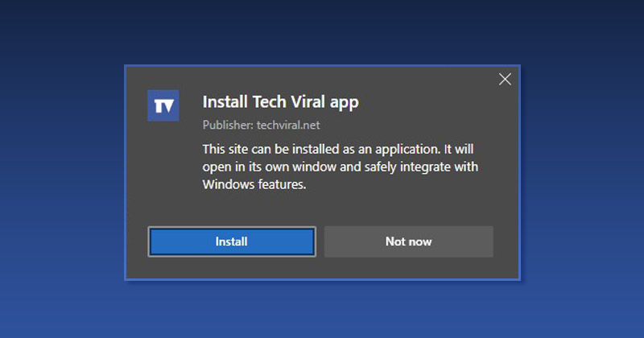Click the white 'TV' letters inside the logo
644x338 pixels.
click(x=164, y=106)
